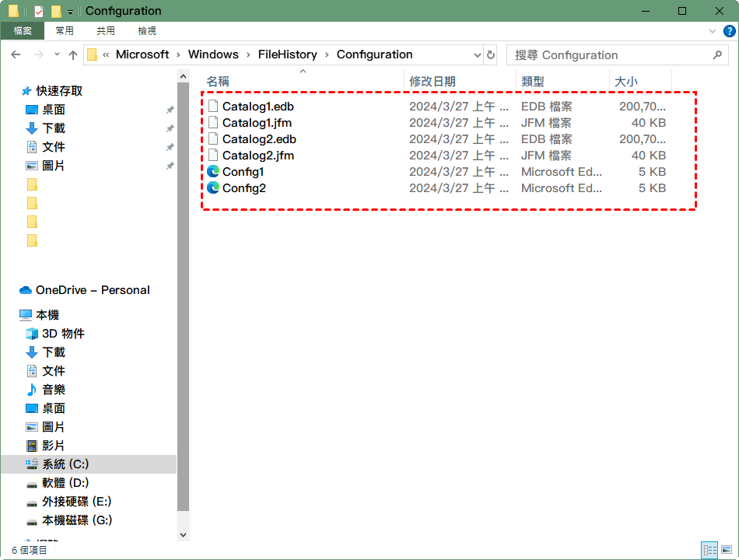Expand the address bar history dropdown
This screenshot has width=739, height=560.
(x=478, y=55)
